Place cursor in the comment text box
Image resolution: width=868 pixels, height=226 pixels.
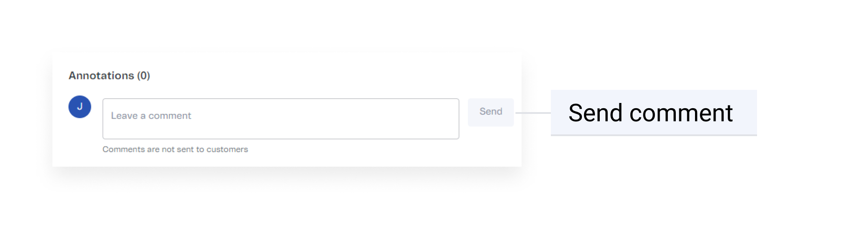[x=280, y=119]
